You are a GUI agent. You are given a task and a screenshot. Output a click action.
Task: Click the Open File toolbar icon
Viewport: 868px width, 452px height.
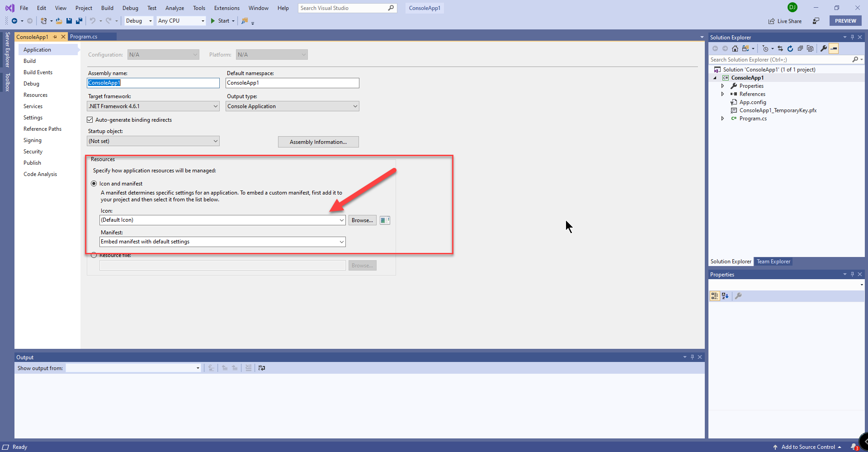[x=59, y=21]
